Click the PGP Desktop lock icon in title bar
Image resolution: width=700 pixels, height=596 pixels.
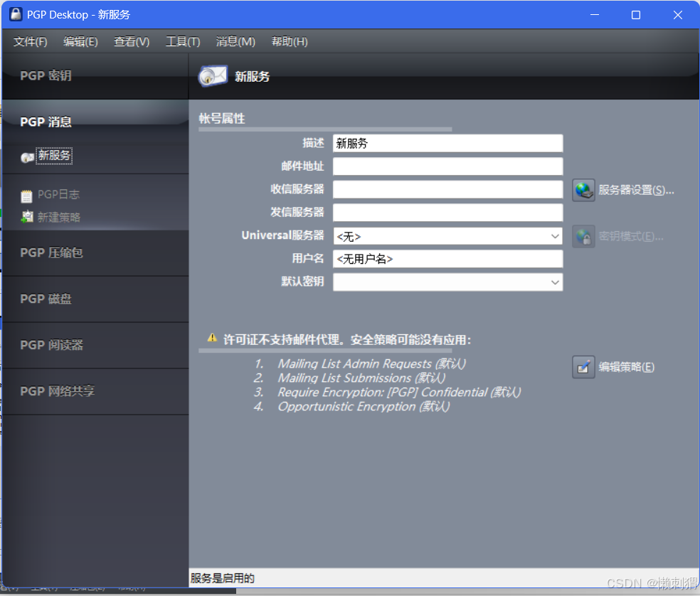[16, 14]
